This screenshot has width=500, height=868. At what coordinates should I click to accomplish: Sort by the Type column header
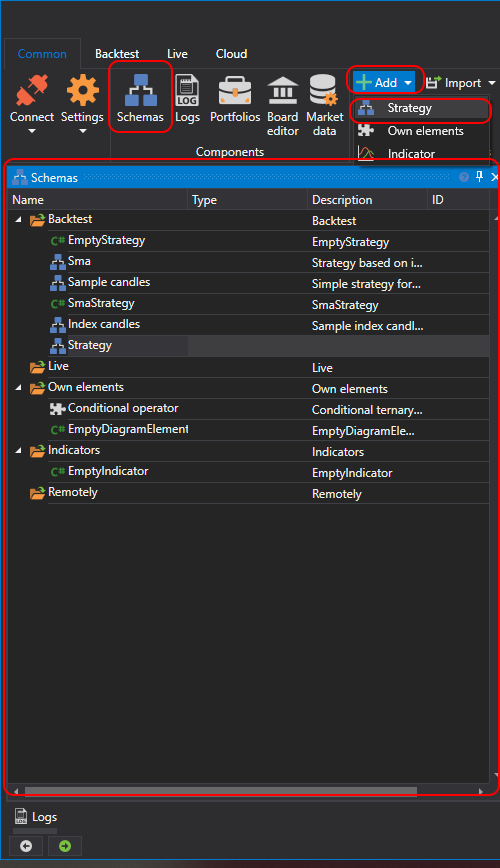click(248, 200)
